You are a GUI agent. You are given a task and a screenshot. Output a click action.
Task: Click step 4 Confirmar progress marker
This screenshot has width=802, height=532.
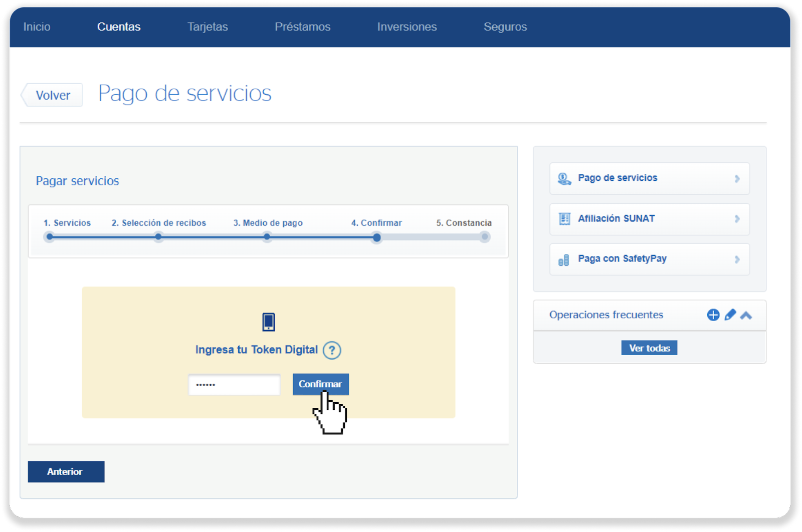coord(376,237)
